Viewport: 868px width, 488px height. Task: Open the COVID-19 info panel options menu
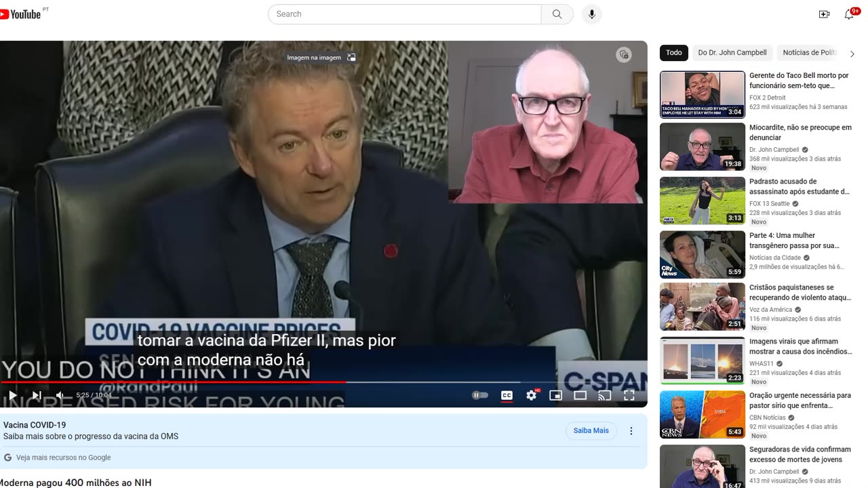[x=631, y=430]
